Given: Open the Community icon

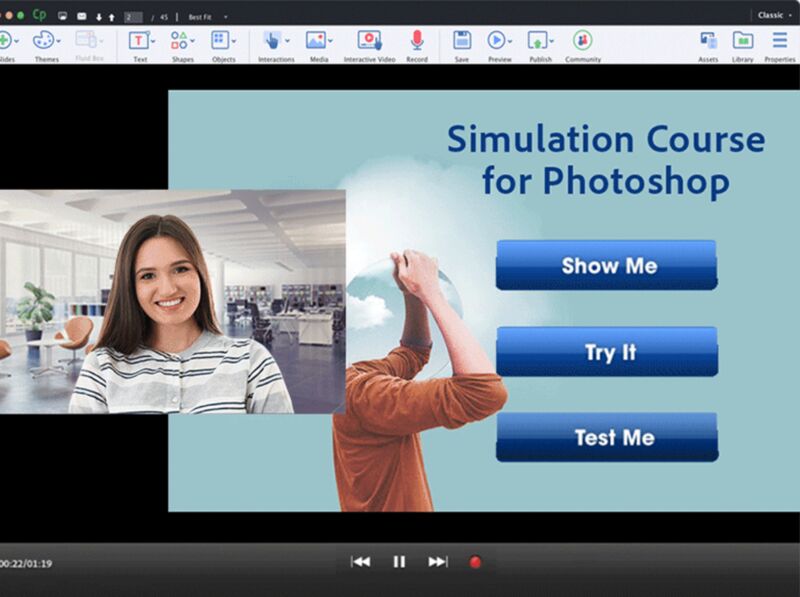Looking at the screenshot, I should click(x=582, y=40).
